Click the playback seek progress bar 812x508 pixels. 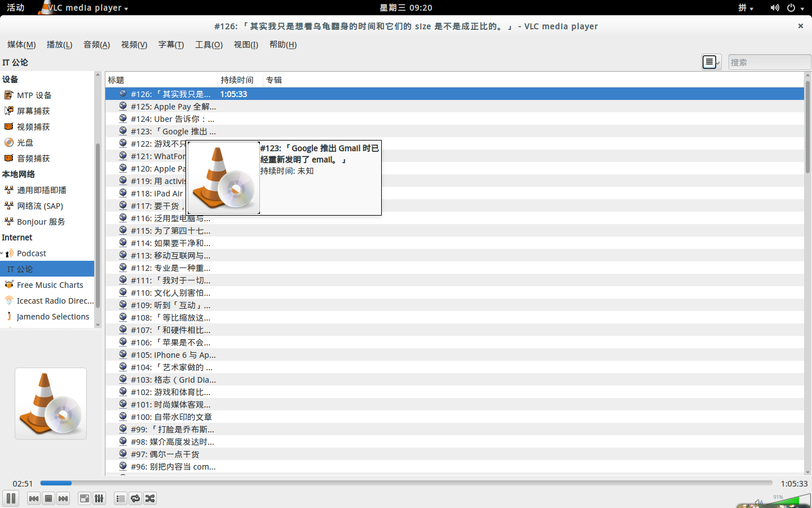point(406,483)
